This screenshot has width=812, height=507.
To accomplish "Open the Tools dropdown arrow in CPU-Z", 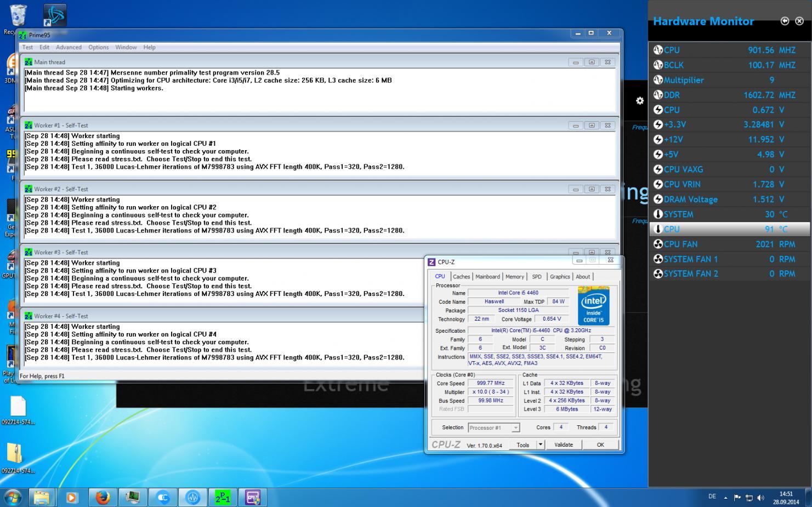I will click(541, 445).
